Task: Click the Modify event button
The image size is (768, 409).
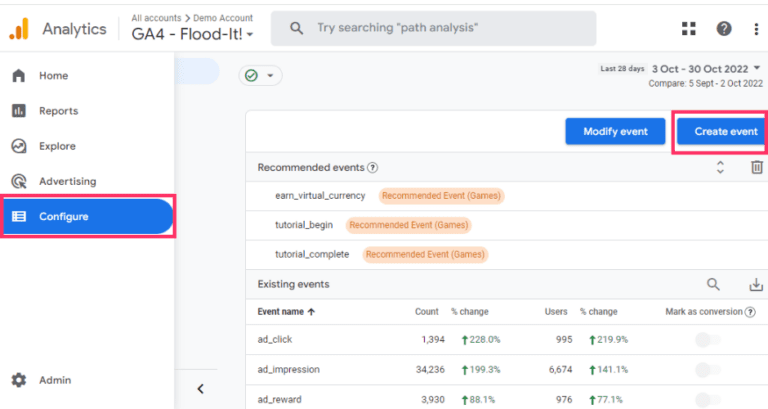Action: [x=615, y=131]
